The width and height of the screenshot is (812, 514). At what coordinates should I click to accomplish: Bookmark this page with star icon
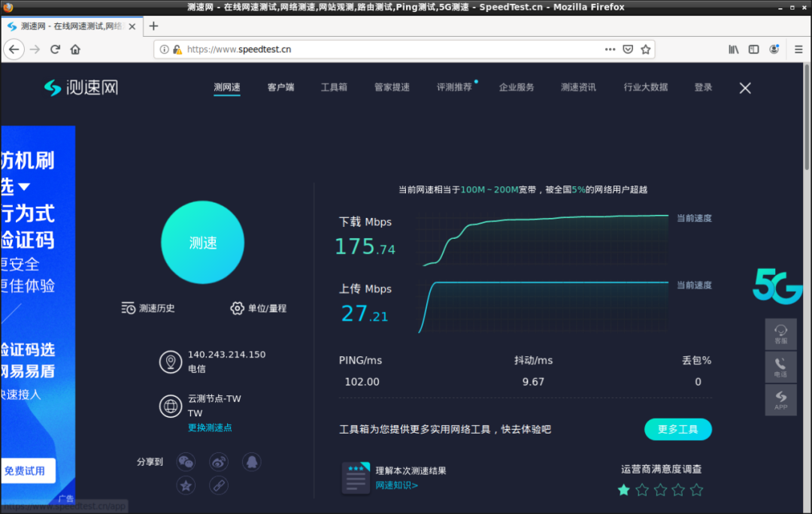coord(645,49)
